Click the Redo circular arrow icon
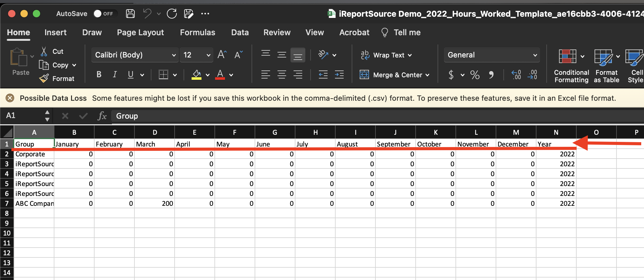644x280 pixels. point(172,14)
